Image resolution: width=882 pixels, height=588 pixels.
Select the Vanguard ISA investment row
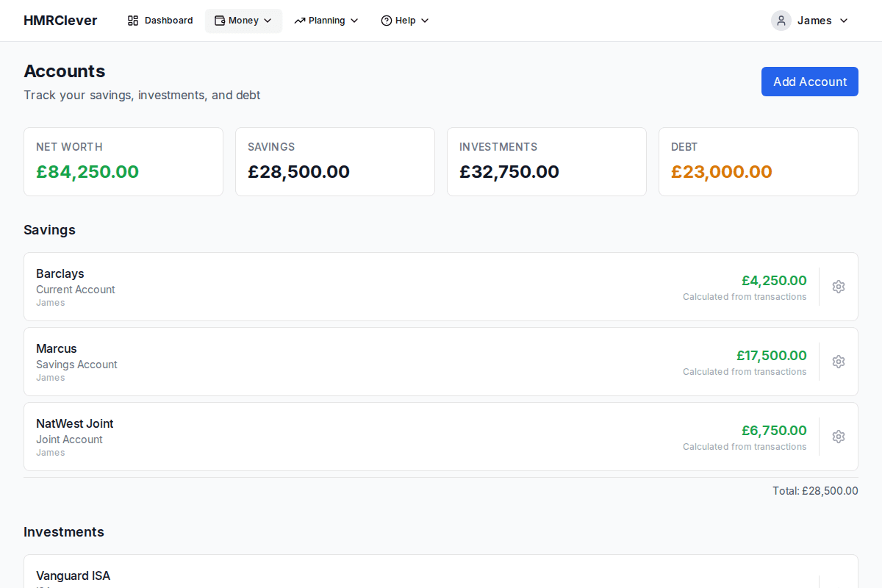click(x=367, y=575)
